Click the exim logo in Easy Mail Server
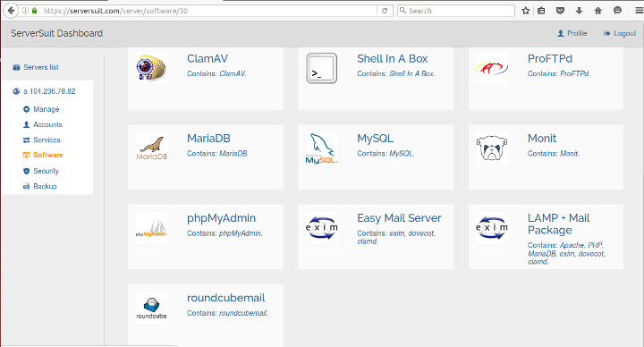 322,228
